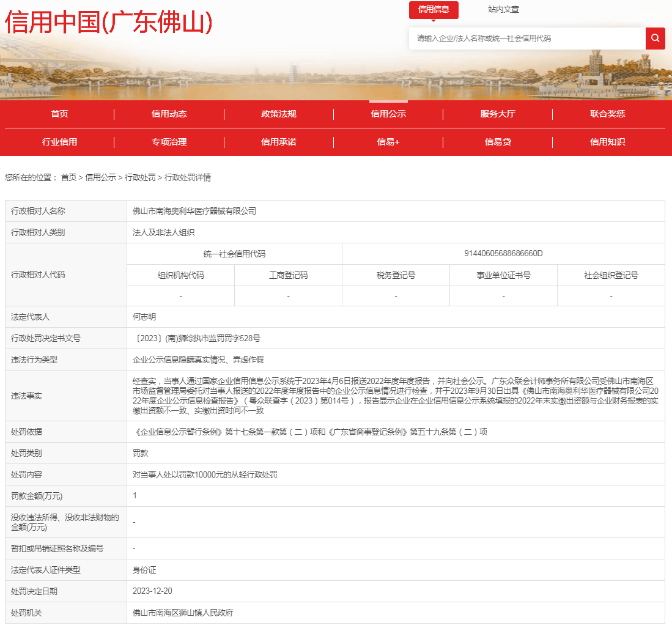Select the 信易+ navigation item
This screenshot has width=672, height=631.
click(x=388, y=142)
